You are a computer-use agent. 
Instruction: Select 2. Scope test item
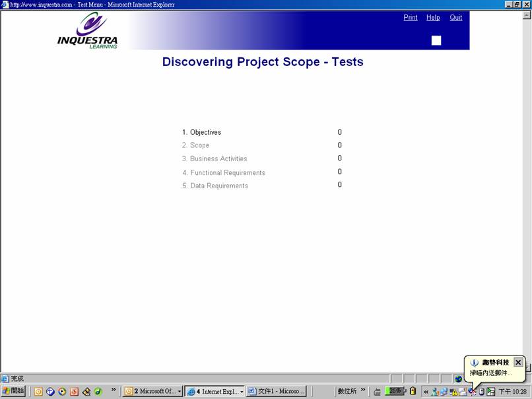coord(195,145)
